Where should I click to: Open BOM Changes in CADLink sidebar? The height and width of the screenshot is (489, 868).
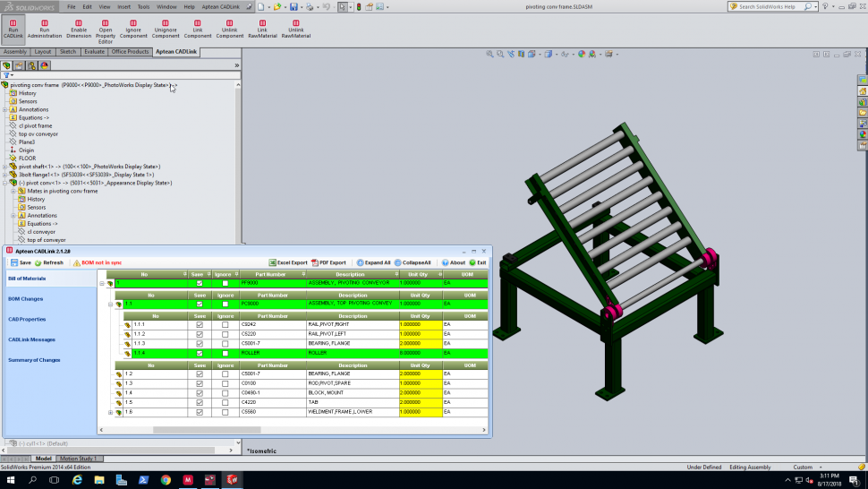click(x=25, y=299)
